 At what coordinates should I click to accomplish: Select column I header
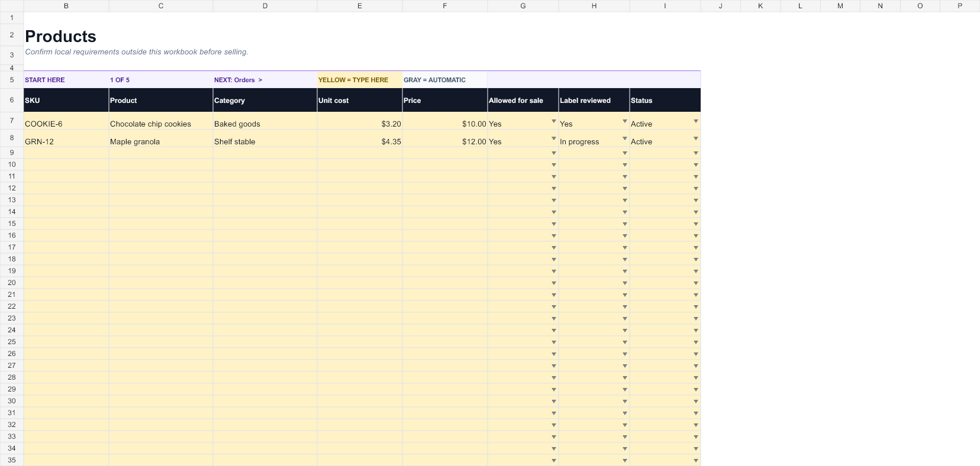click(665, 6)
